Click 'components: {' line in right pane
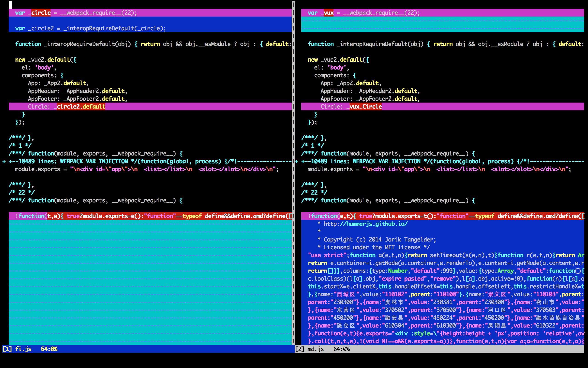This screenshot has width=588, height=368. click(x=335, y=75)
